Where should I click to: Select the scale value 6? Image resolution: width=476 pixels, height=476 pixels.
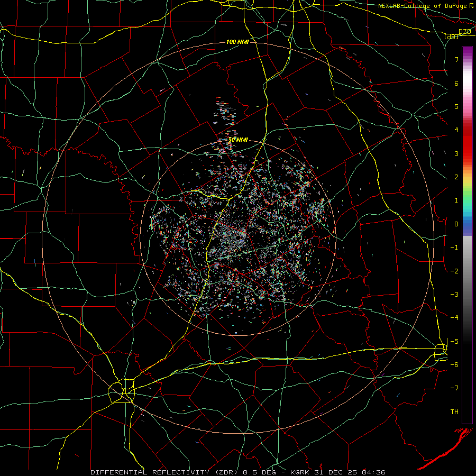coord(456,83)
